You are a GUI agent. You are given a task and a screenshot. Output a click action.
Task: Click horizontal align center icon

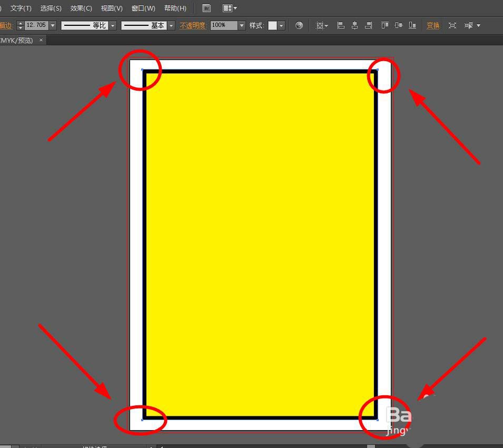(x=354, y=25)
